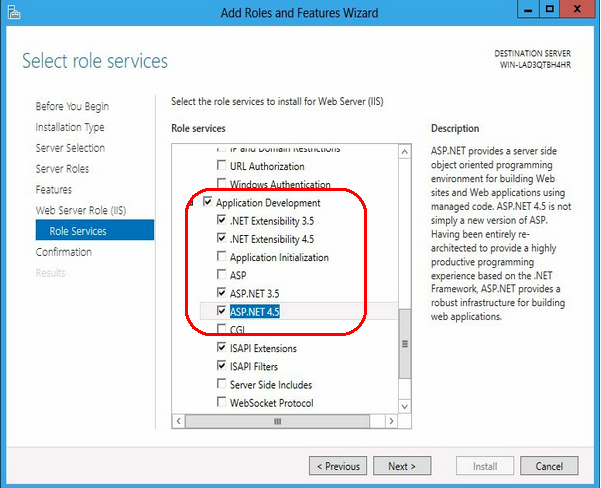Select the Role Services step
The width and height of the screenshot is (601, 488).
click(x=95, y=230)
